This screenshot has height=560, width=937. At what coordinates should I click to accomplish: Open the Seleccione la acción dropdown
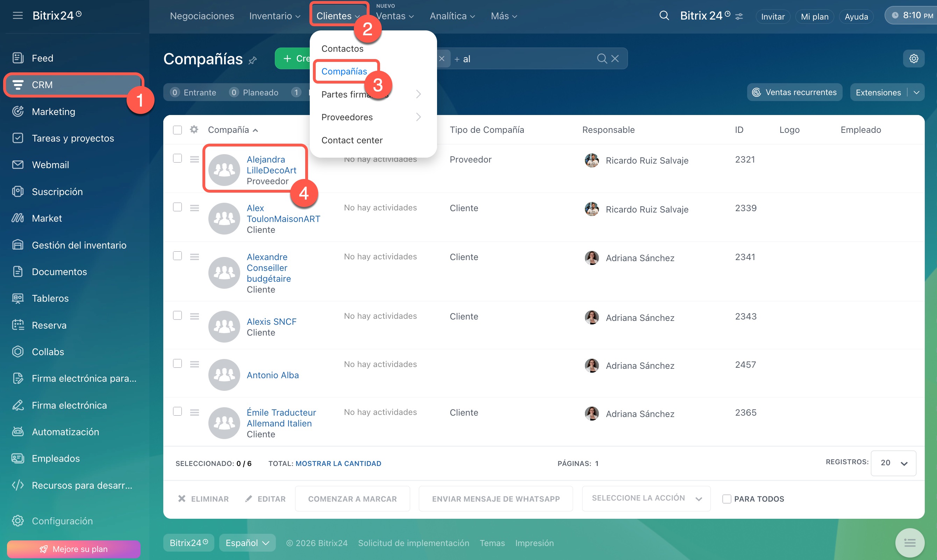(646, 498)
